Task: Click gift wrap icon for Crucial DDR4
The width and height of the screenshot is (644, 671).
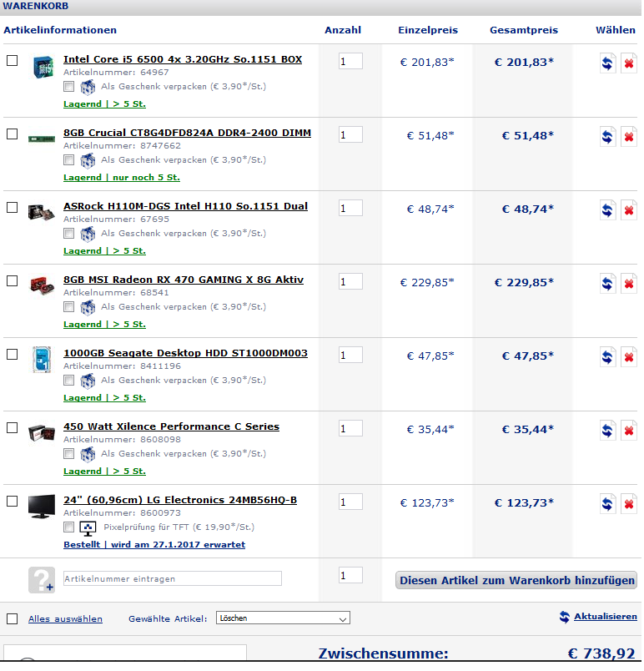Action: pos(88,160)
